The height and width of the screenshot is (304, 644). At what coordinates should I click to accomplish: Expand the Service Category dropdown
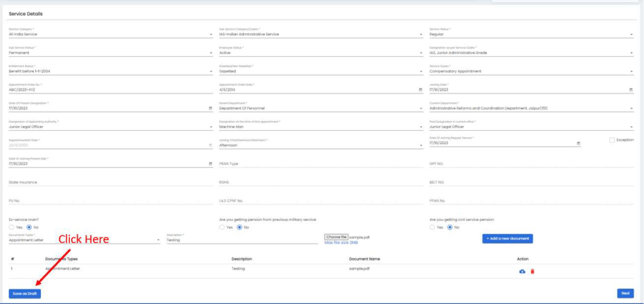click(111, 35)
